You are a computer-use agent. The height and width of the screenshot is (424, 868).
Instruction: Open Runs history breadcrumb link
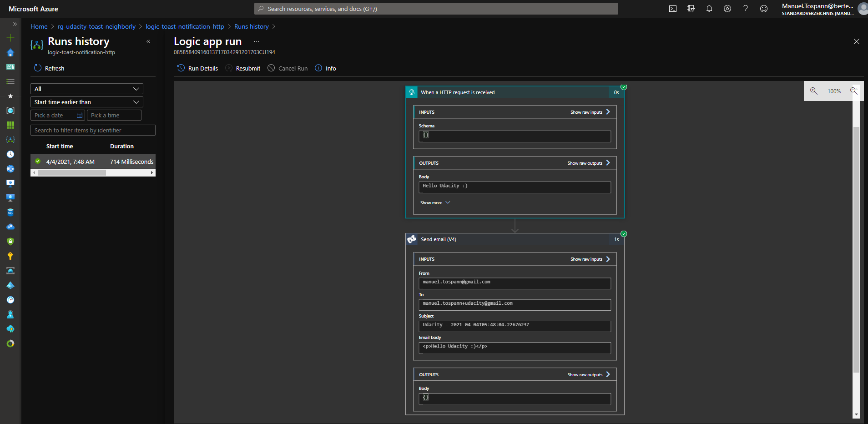click(x=252, y=26)
